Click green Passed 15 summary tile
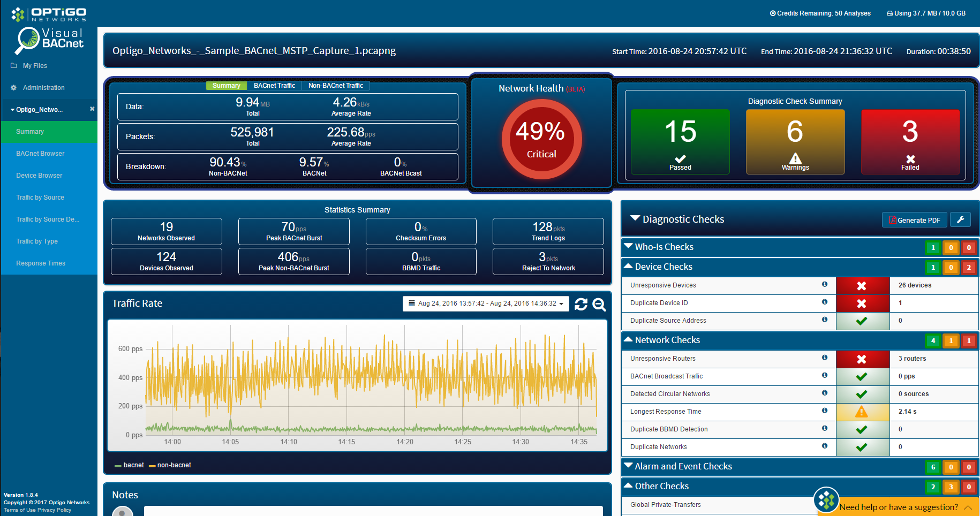980x516 pixels. tap(680, 142)
